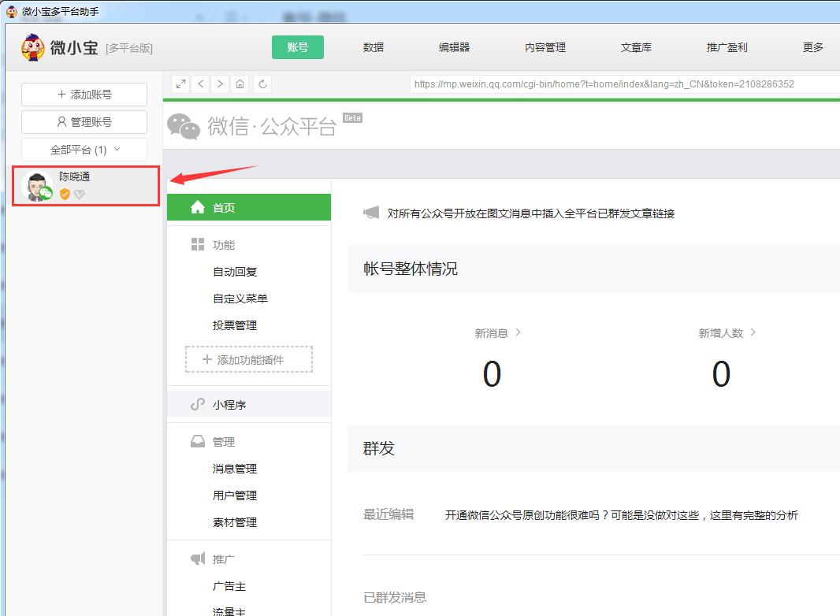Expand the 全部平台 (1) dropdown
The width and height of the screenshot is (840, 616).
pyautogui.click(x=84, y=149)
